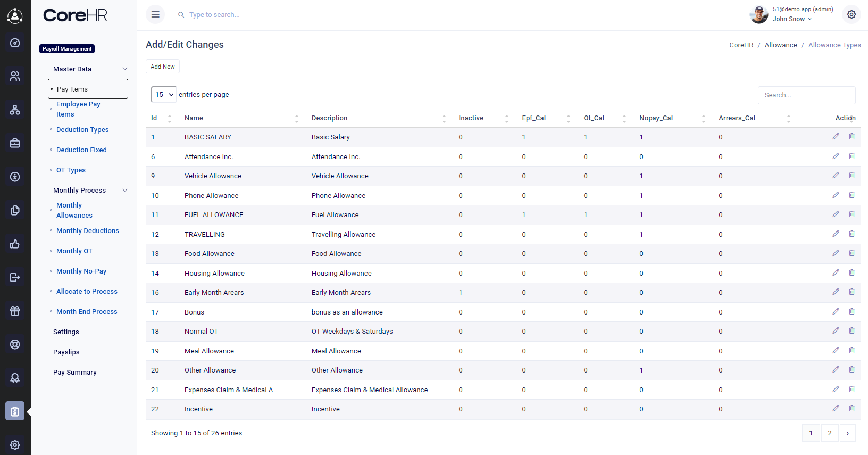Open the settings gear in top header
This screenshot has width=868, height=455.
tap(851, 15)
